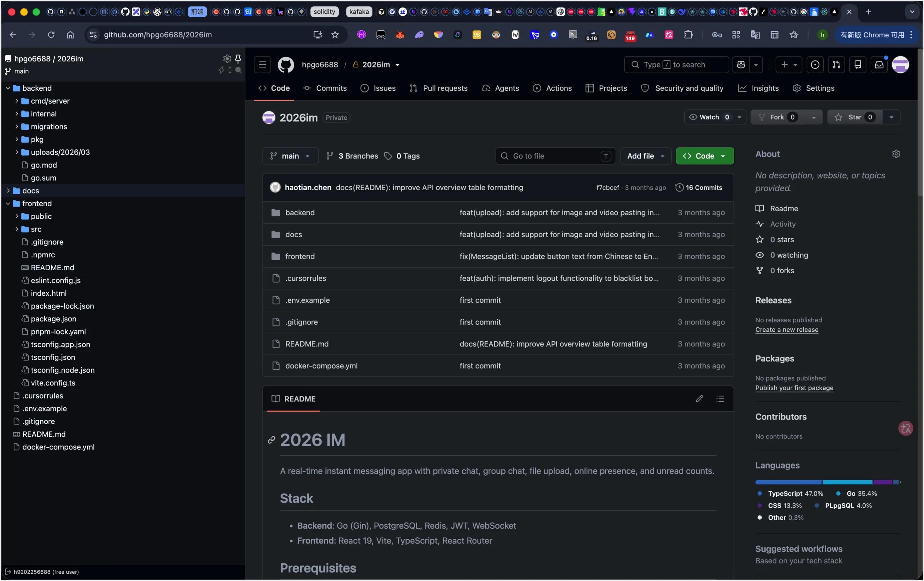The width and height of the screenshot is (924, 581).
Task: Collapse the frontend folder in the tree
Action: coord(8,204)
